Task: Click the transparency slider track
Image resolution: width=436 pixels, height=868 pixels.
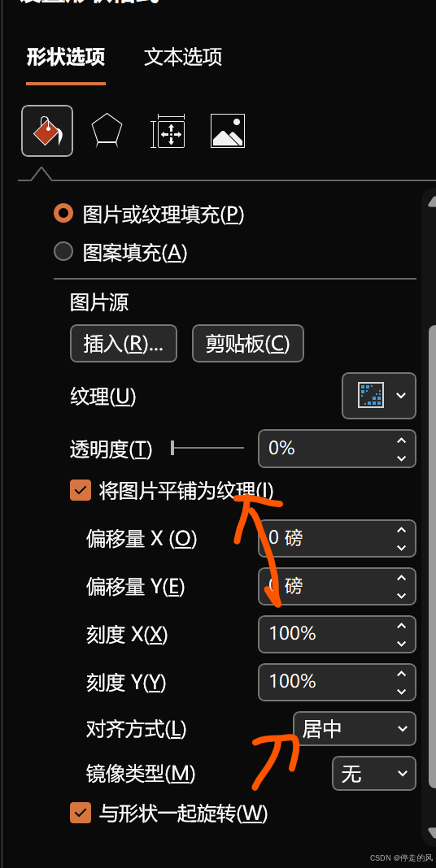Action: pyautogui.click(x=207, y=448)
